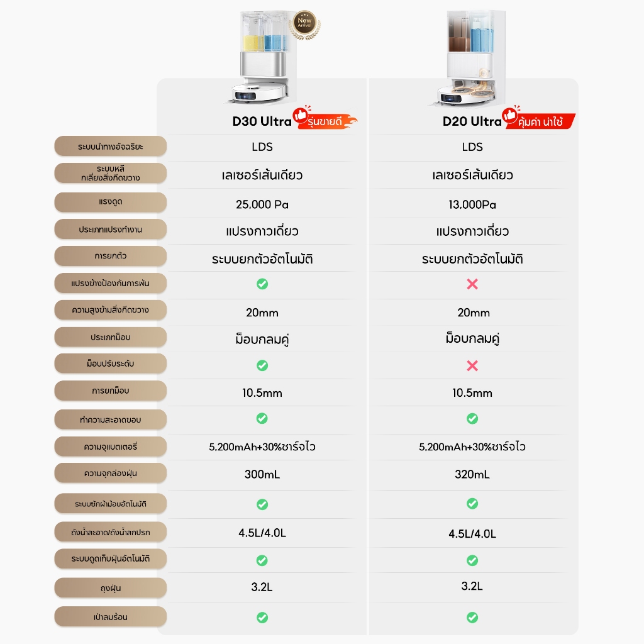Click the 25,000 Pa suction value
This screenshot has width=644, height=644.
coord(262,204)
